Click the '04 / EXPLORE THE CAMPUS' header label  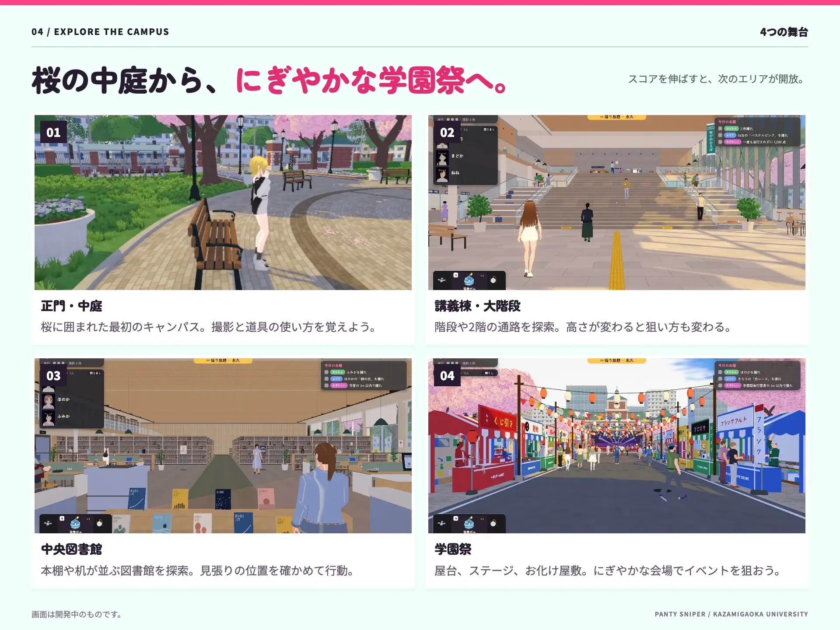tap(100, 32)
